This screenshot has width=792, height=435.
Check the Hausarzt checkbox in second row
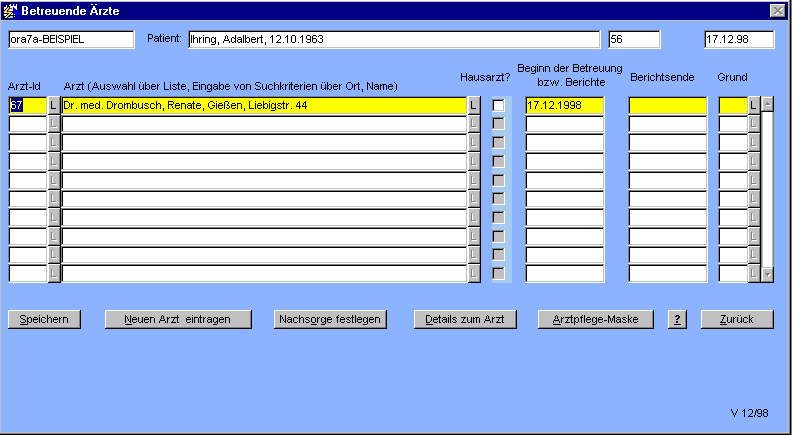point(498,124)
